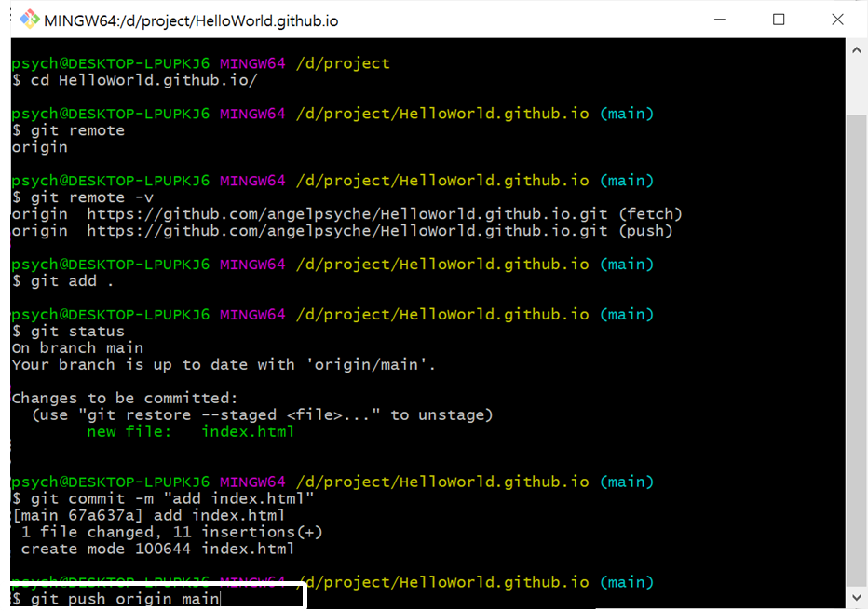Viewport: 868px width, 611px height.
Task: Click the 'git push origin main' command input
Action: (116, 599)
